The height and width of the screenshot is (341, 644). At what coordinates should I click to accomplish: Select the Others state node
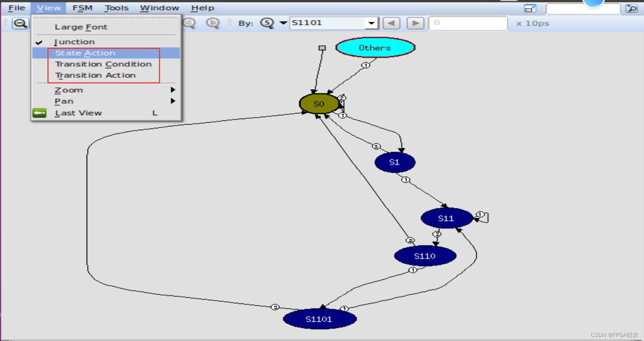[x=375, y=47]
